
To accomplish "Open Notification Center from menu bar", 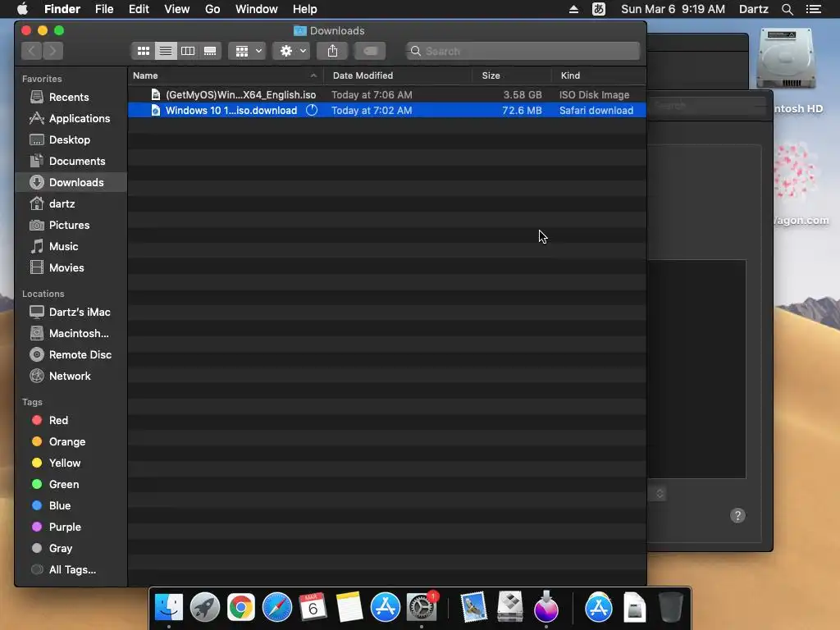I will (813, 9).
